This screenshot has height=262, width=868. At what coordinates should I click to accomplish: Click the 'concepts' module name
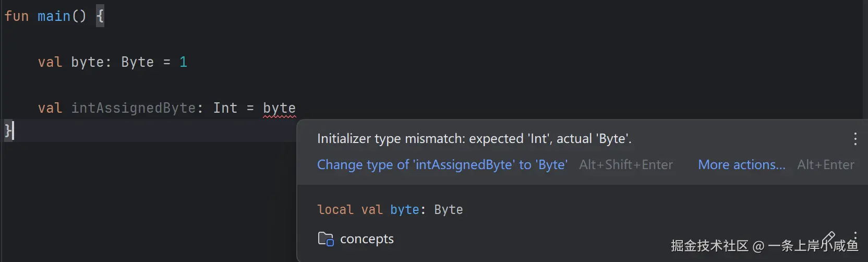367,239
